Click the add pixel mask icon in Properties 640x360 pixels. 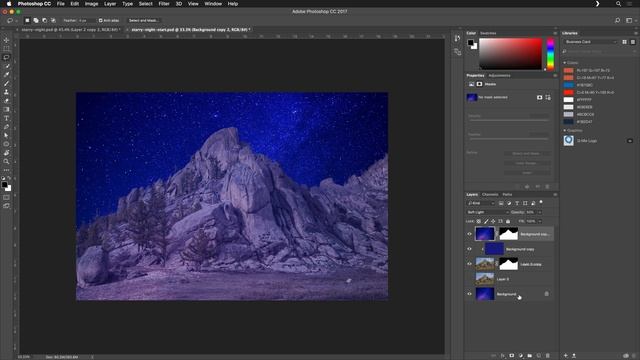click(x=539, y=98)
